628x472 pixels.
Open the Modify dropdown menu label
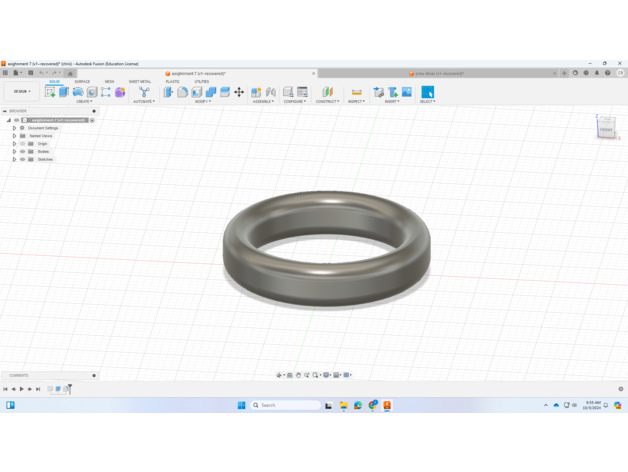tap(202, 101)
